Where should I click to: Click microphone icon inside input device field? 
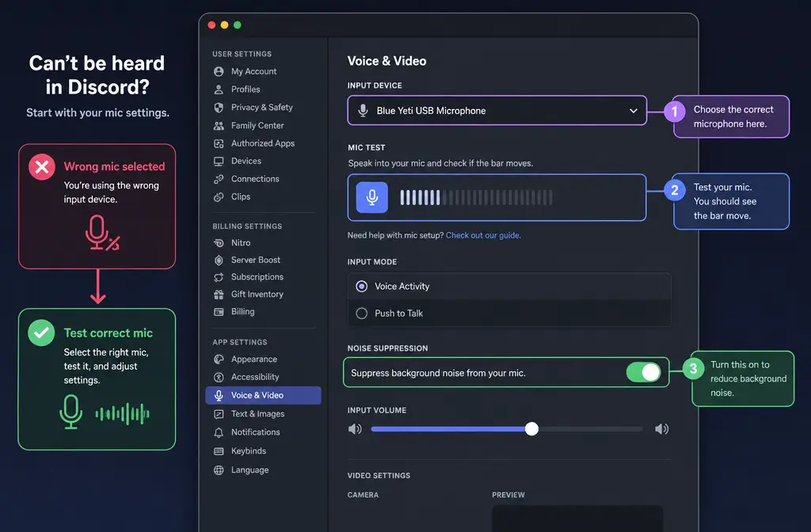point(363,111)
